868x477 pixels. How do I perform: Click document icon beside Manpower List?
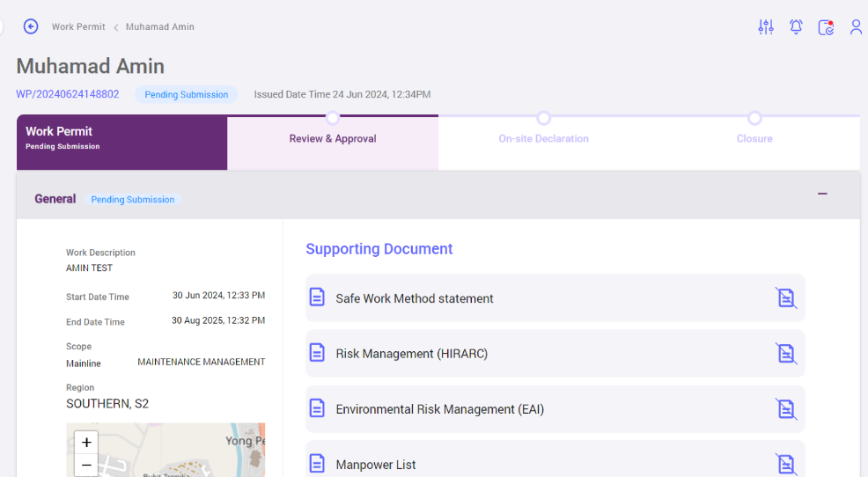(x=317, y=463)
